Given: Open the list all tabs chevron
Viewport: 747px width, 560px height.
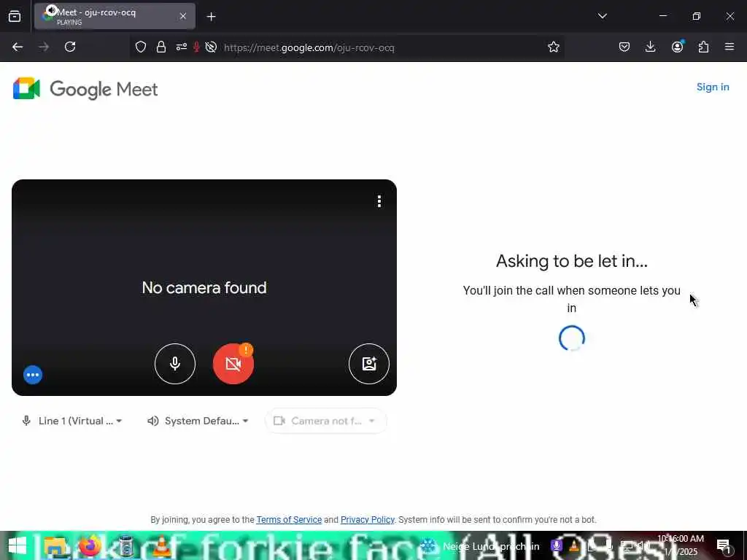Looking at the screenshot, I should click(x=602, y=16).
